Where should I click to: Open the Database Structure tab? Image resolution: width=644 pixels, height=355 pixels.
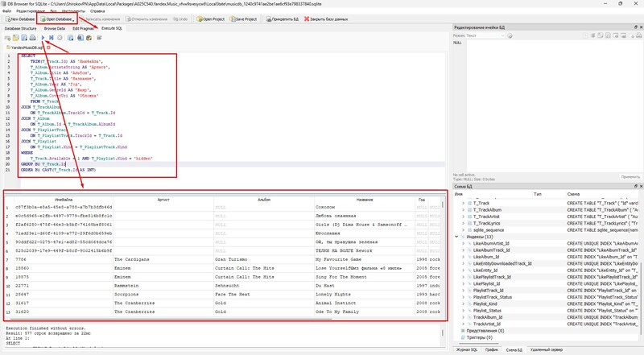(20, 28)
